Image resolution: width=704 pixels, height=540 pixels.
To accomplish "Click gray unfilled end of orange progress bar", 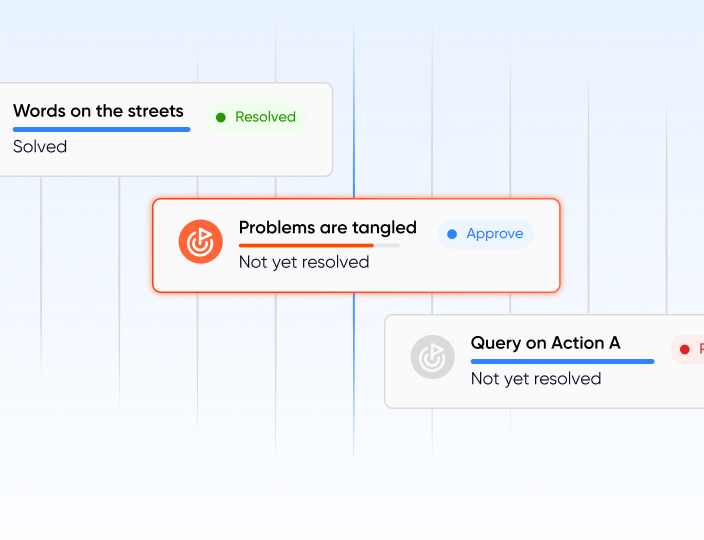I will pos(387,245).
